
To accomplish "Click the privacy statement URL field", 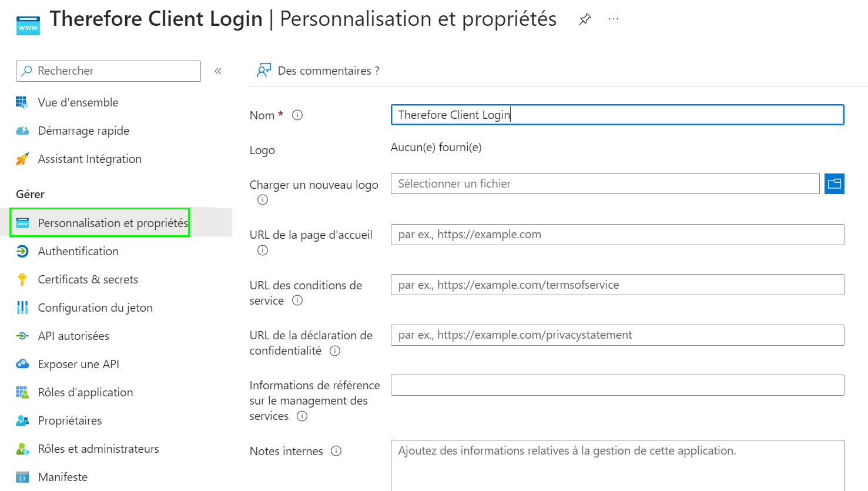I will pos(617,335).
